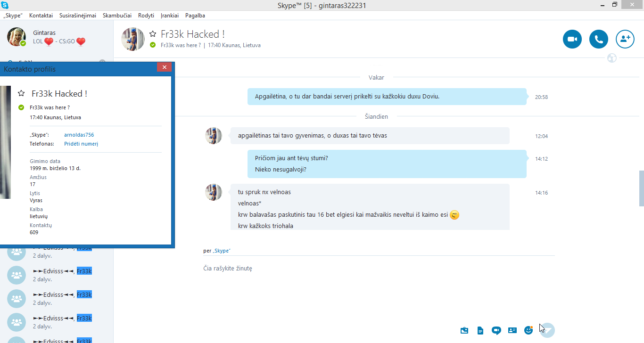Click the send message paper plane button
Viewport: 644px width, 343px height.
click(x=547, y=330)
